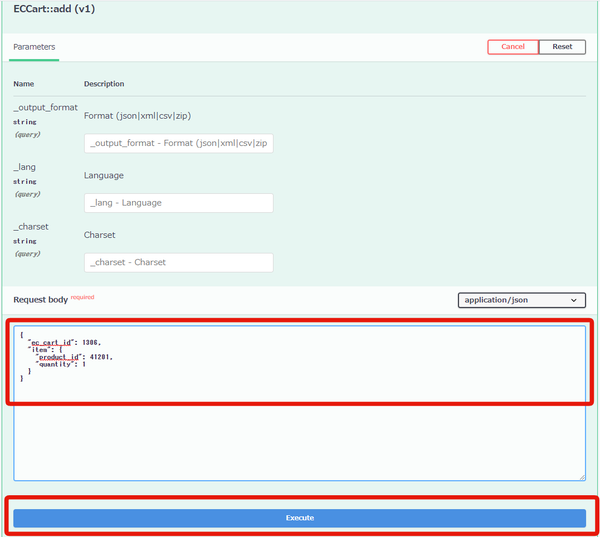Screen dimensions: 600x537
Task: Click the Request body label
Action: (x=41, y=300)
